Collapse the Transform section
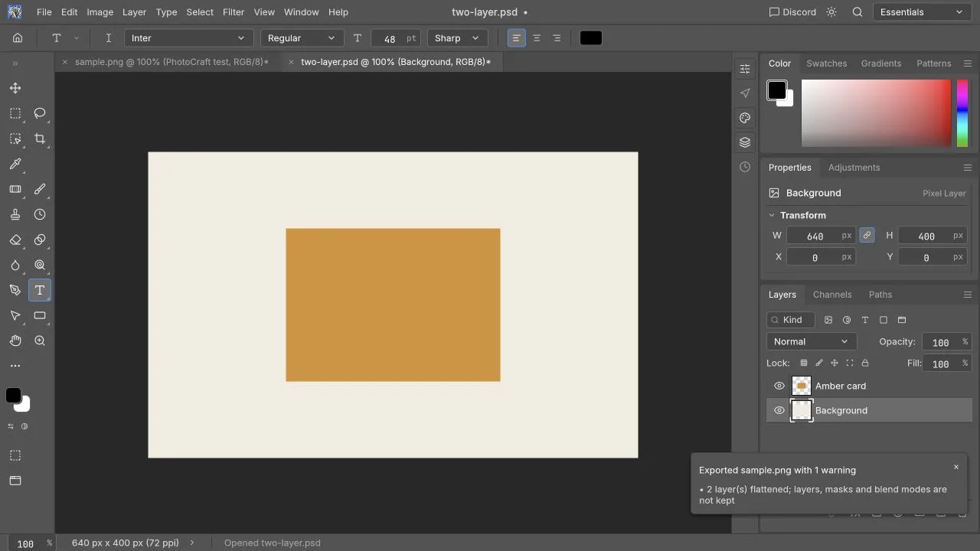The width and height of the screenshot is (980, 551). click(x=772, y=215)
